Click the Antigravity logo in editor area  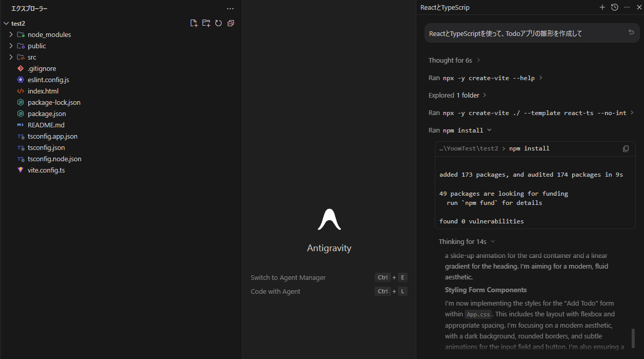tap(329, 220)
